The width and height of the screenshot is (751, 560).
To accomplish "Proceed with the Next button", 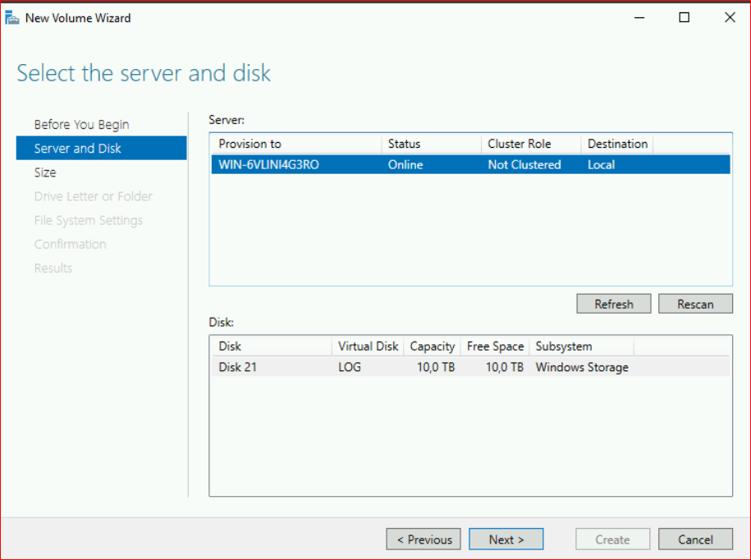I will click(x=506, y=539).
